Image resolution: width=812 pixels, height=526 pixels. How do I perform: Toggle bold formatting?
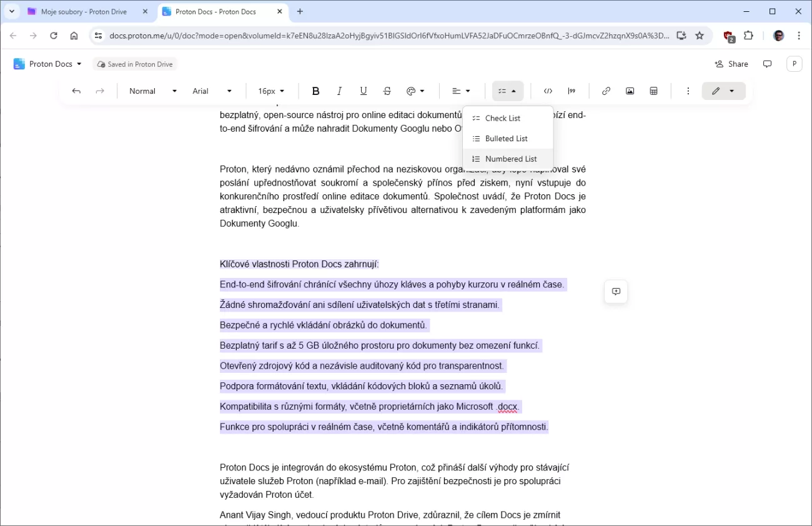point(315,91)
